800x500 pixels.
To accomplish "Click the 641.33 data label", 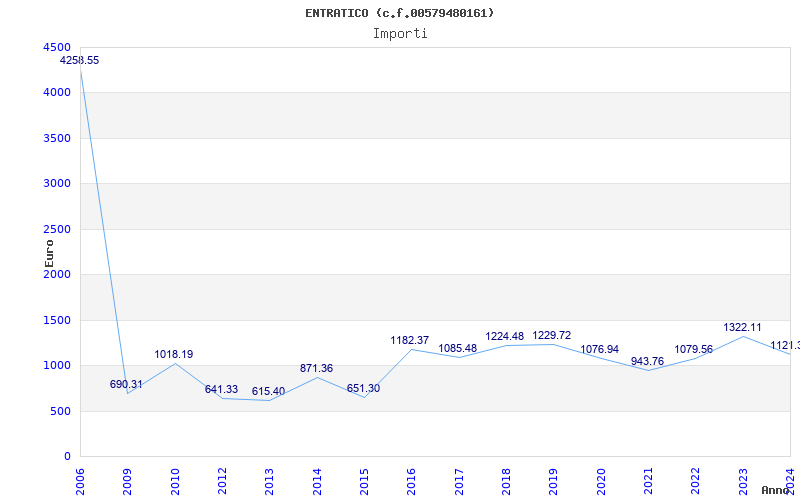I will point(221,389).
